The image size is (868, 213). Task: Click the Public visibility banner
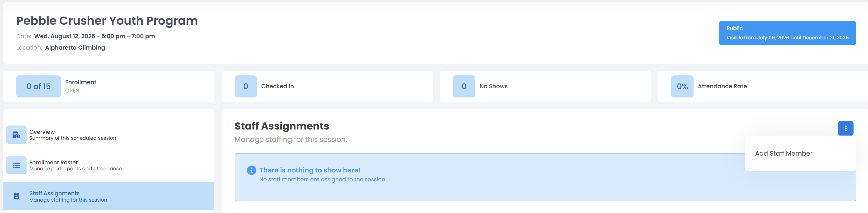(787, 33)
